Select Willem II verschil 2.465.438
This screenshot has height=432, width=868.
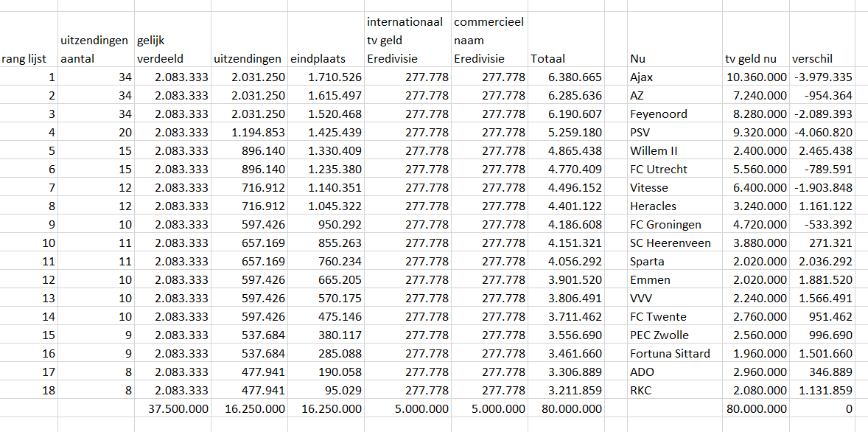[822, 150]
